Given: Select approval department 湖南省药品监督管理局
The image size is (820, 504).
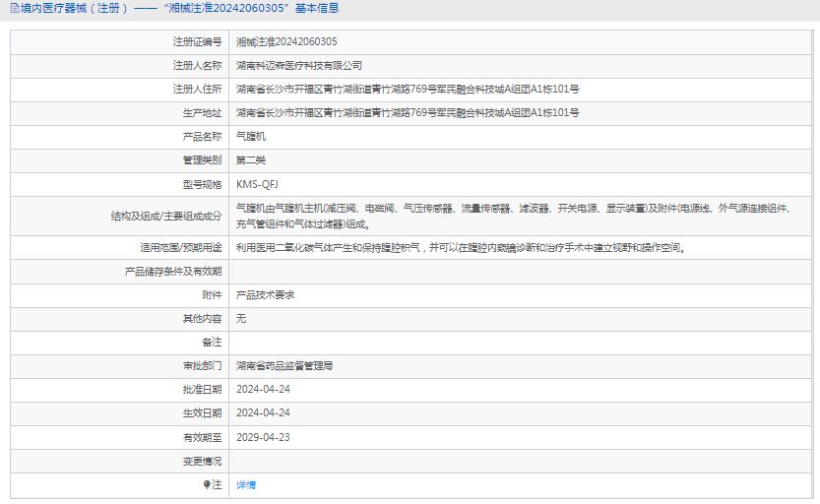Looking at the screenshot, I should [284, 365].
